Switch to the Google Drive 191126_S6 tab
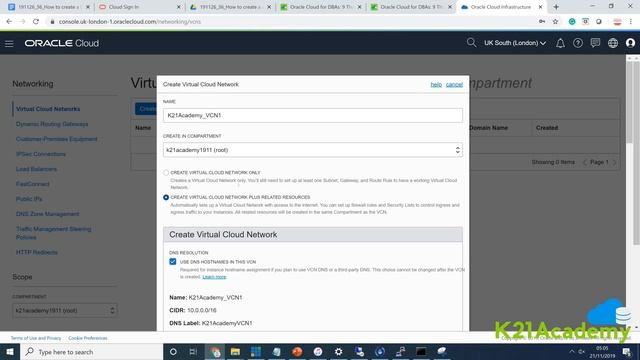 (x=230, y=7)
